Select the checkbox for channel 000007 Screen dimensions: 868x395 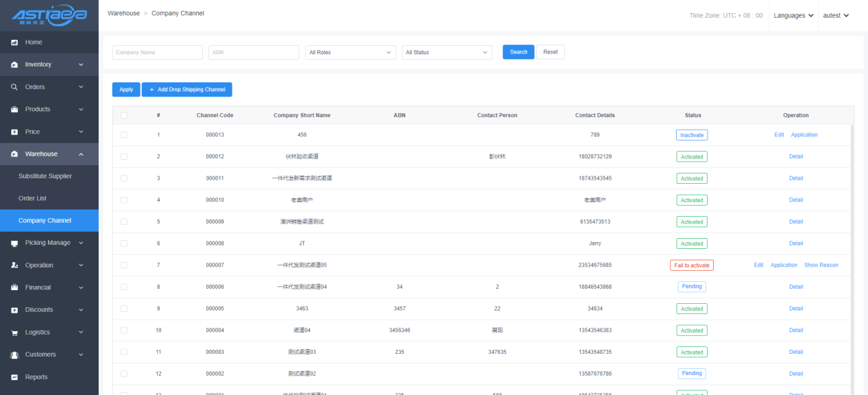[x=124, y=265]
